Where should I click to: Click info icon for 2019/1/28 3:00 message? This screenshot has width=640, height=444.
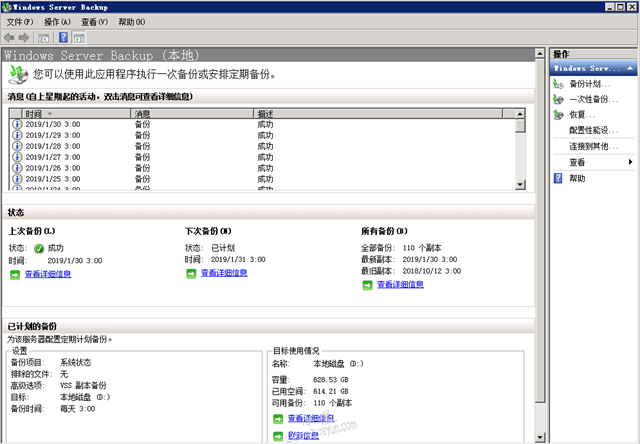coord(17,146)
